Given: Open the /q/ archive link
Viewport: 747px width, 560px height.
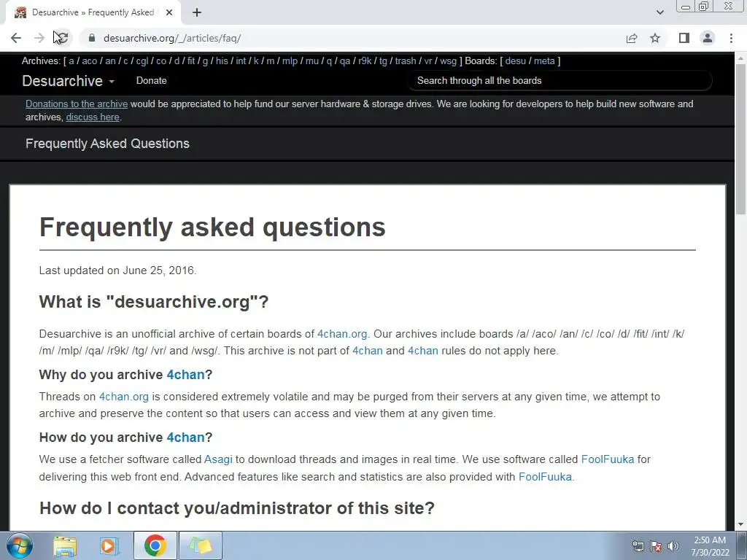Looking at the screenshot, I should (329, 61).
